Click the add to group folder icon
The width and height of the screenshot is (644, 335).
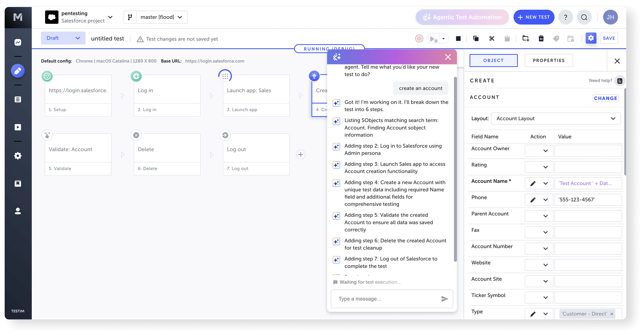525,39
